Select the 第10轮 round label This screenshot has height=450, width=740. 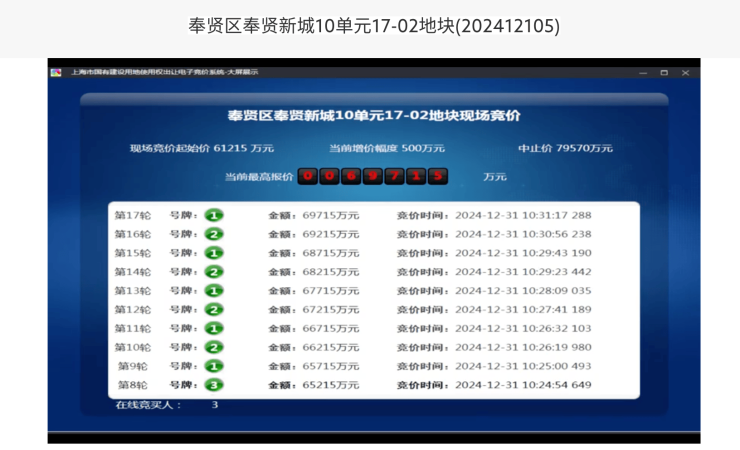[x=133, y=348]
